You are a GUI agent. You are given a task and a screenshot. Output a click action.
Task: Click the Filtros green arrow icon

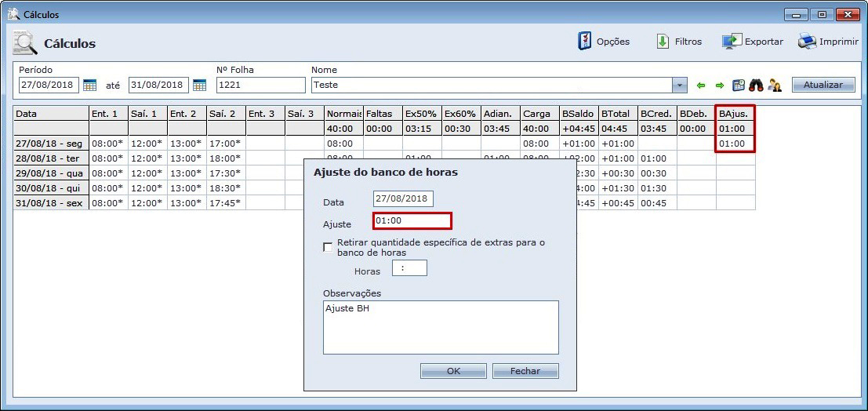pyautogui.click(x=663, y=42)
